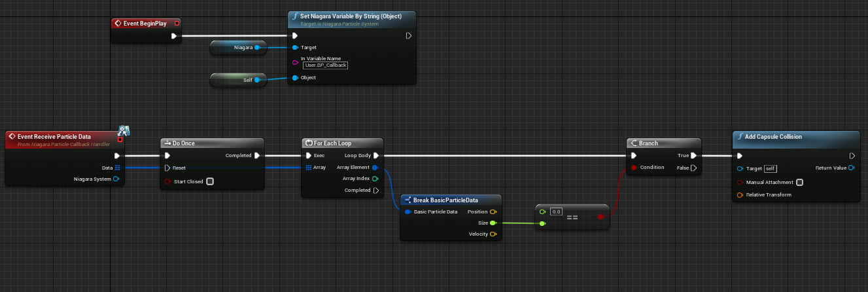Click For Each Loop Completed exec pin
Screen dimensions: 868x292
point(375,191)
